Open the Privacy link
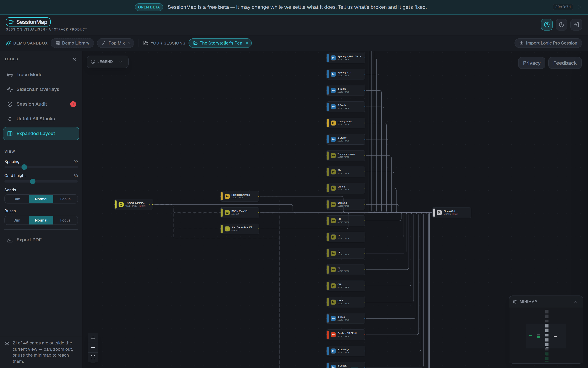Screen dimensions: 588x368 tap(532, 63)
